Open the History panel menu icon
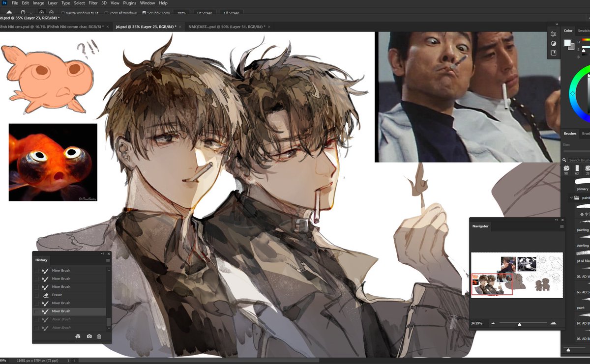The image size is (590, 364). 108,260
